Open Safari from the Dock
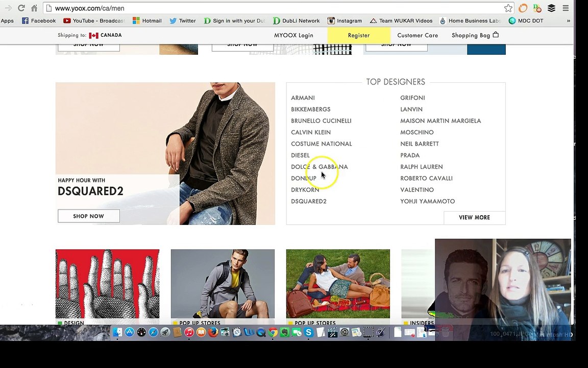This screenshot has width=588, height=368. [x=153, y=332]
